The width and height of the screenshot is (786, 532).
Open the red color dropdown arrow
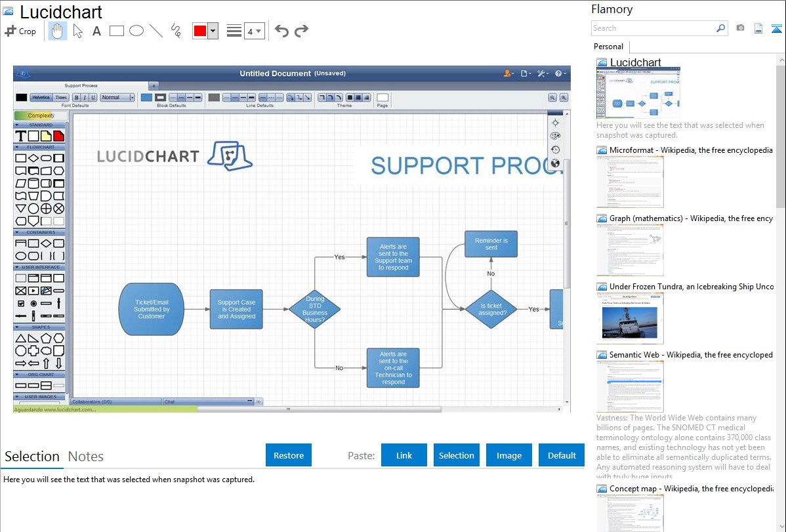click(213, 31)
